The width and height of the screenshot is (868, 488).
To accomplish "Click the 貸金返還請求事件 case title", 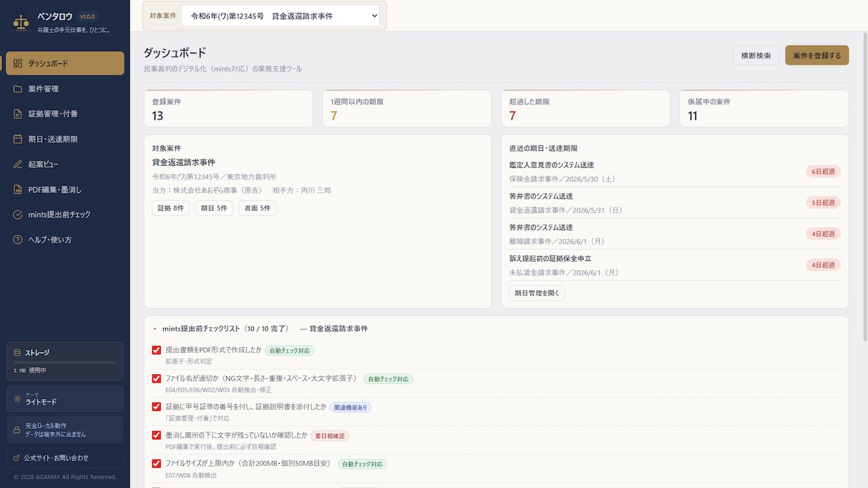I will 184,162.
